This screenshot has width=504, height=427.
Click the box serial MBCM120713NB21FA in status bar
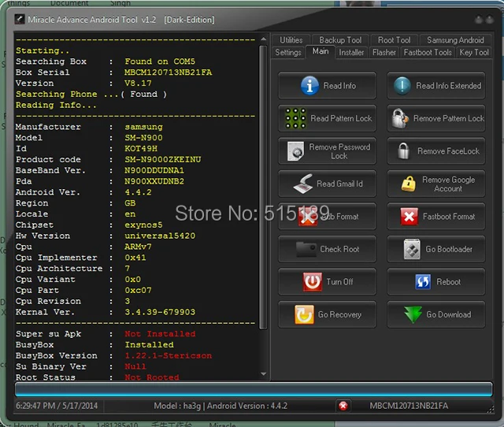pyautogui.click(x=409, y=406)
